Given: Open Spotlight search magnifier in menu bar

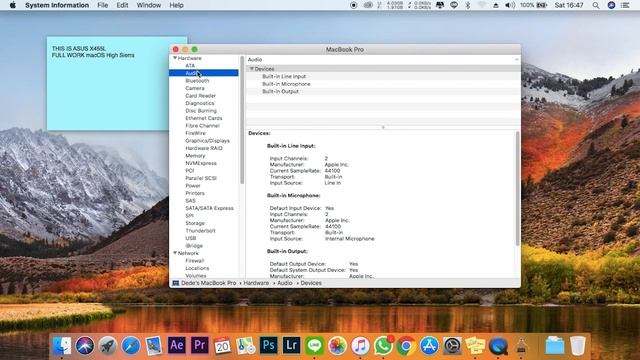Looking at the screenshot, I should [x=596, y=5].
